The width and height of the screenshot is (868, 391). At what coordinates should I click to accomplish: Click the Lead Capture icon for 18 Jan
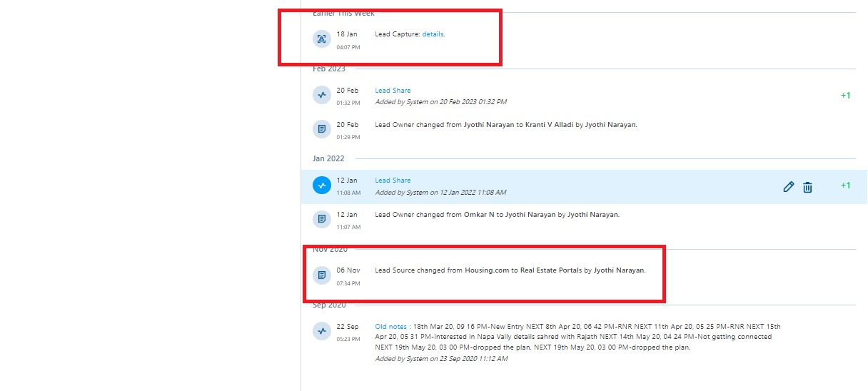(322, 39)
